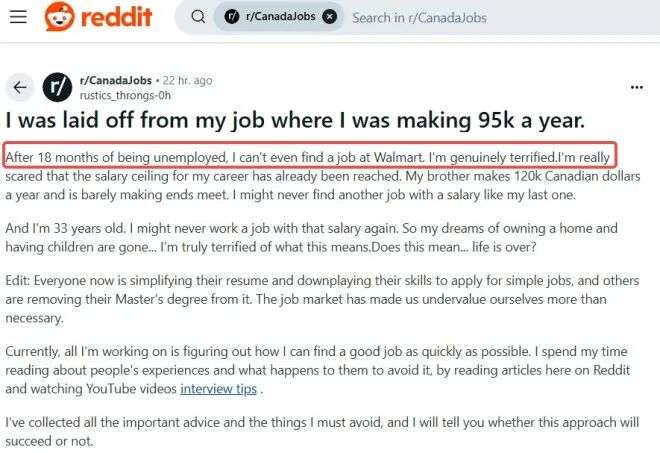Remove the r/CanadaJobs search filter chip
This screenshot has width=660, height=453.
click(x=330, y=17)
